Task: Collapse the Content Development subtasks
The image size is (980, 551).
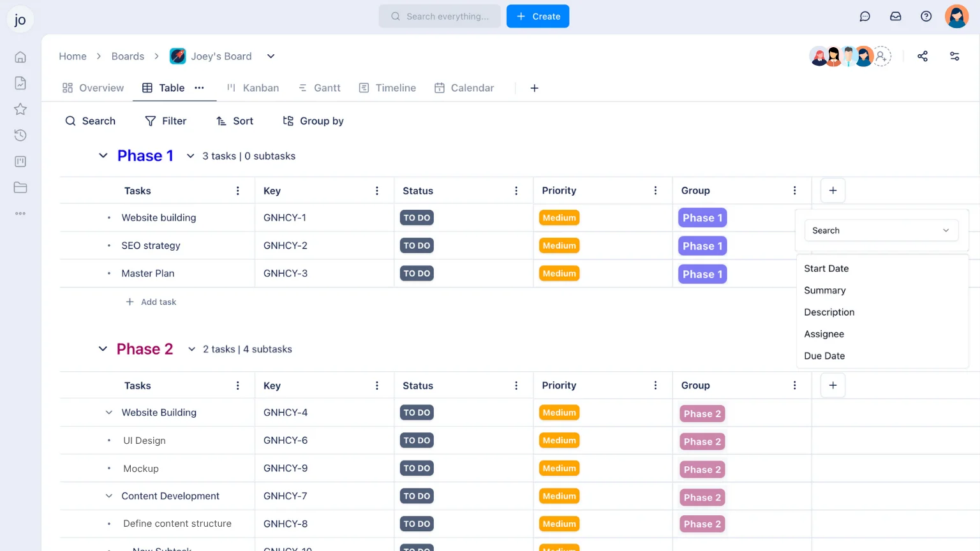Action: pos(109,496)
